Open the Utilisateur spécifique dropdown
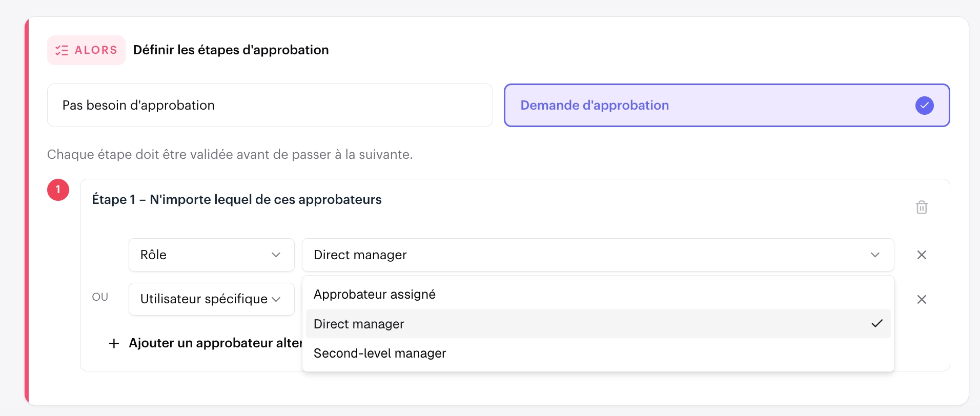Screen dimensions: 980x416 212,299
